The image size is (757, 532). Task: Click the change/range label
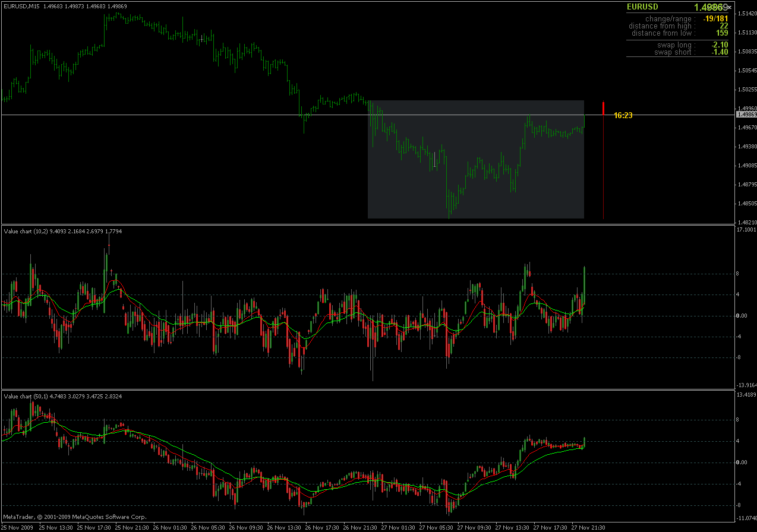670,19
